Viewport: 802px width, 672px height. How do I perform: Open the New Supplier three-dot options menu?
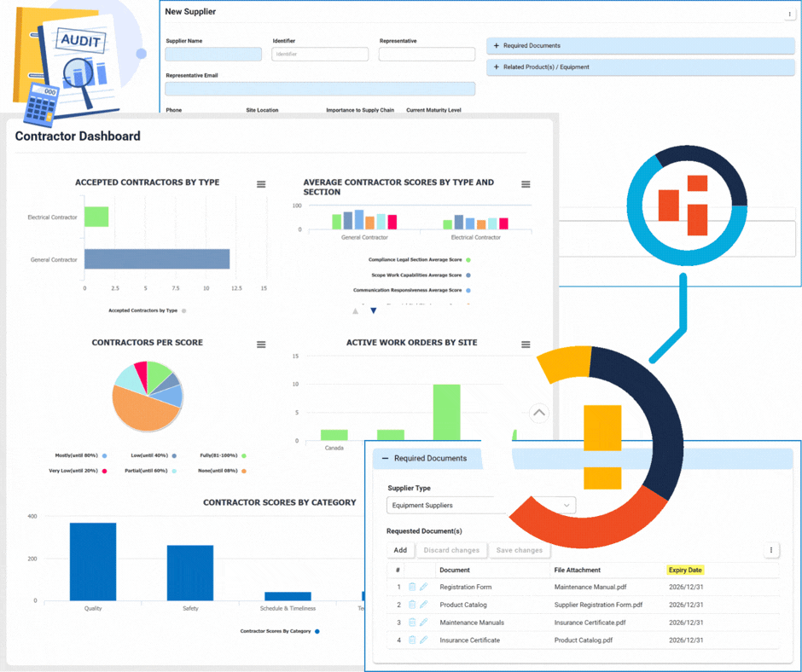(789, 14)
